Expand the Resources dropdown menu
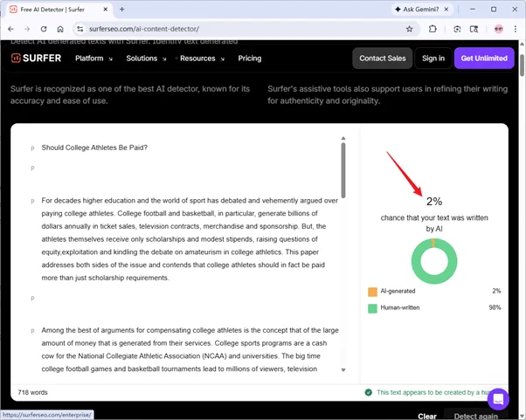Viewport: 526px width, 420px height. coord(201,59)
